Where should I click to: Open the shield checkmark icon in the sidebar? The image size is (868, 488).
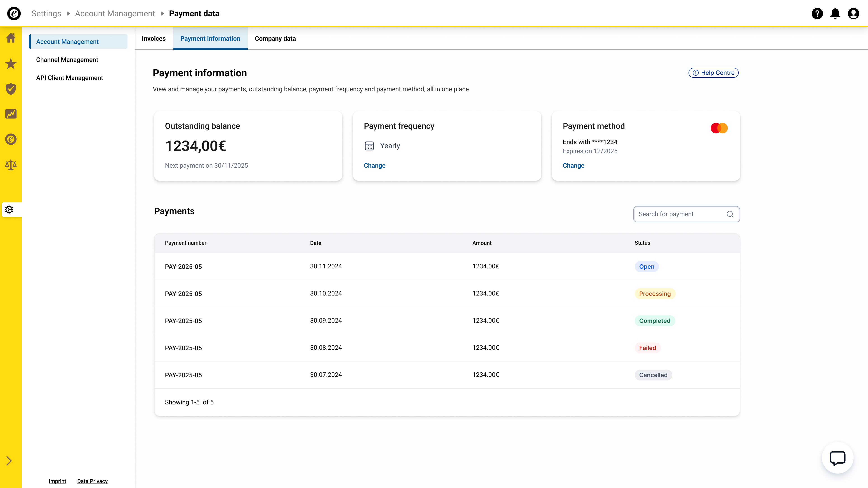11,89
